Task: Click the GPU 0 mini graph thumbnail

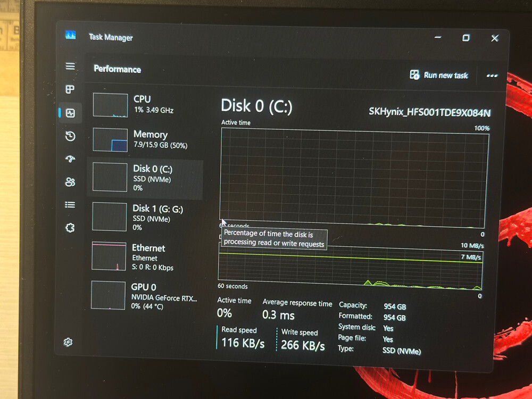Action: [108, 295]
